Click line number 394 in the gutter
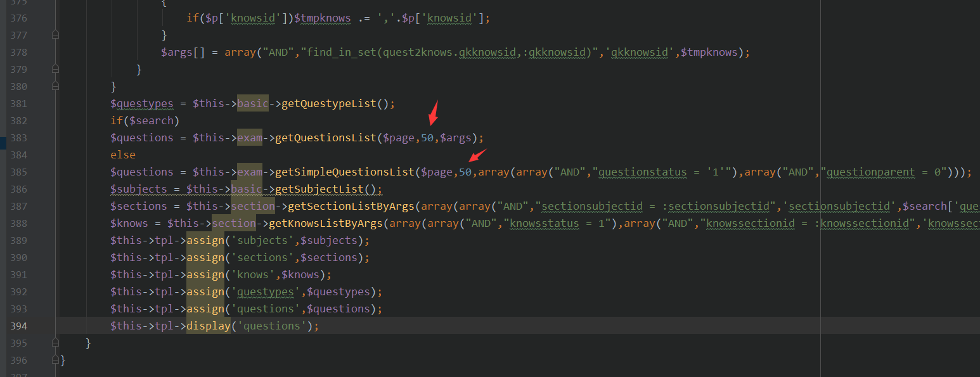This screenshot has width=980, height=377. [18, 326]
